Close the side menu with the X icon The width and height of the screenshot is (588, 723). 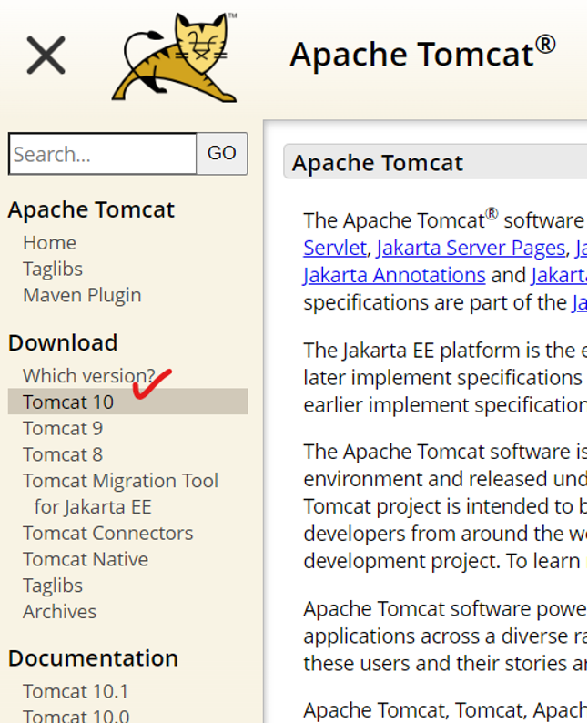(46, 56)
